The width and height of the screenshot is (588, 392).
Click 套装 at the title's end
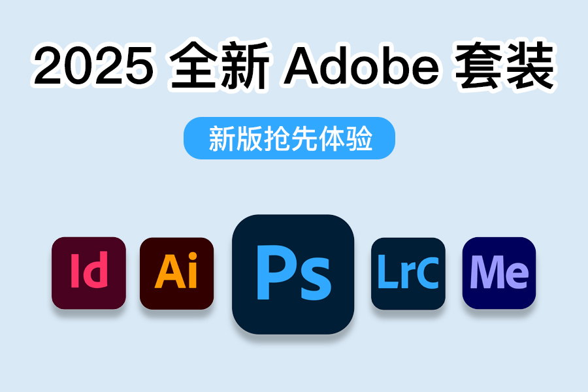point(505,65)
